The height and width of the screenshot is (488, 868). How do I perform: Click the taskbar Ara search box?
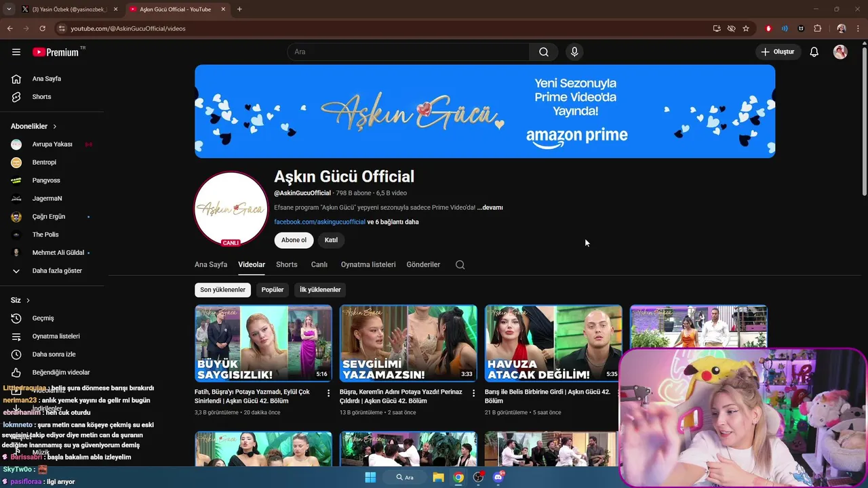[405, 477]
